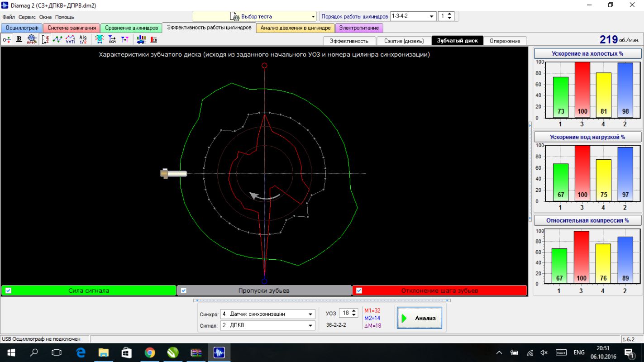Click the cyan wave width measurement icon
The height and width of the screenshot is (362, 644).
[x=100, y=39]
